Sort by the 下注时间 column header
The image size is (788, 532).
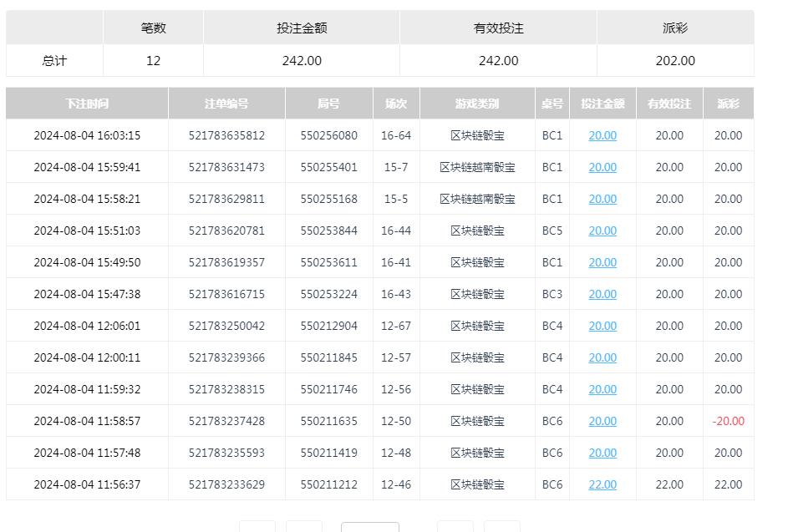[86, 103]
